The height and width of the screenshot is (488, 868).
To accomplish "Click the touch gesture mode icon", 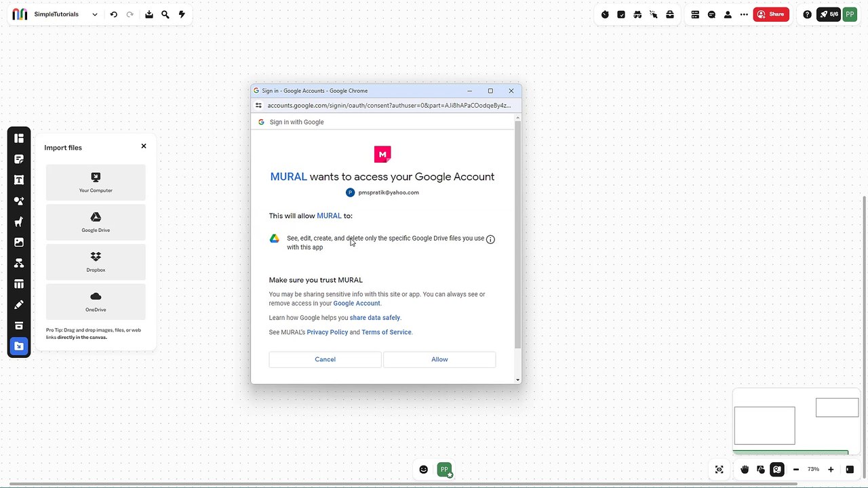I will tap(761, 469).
